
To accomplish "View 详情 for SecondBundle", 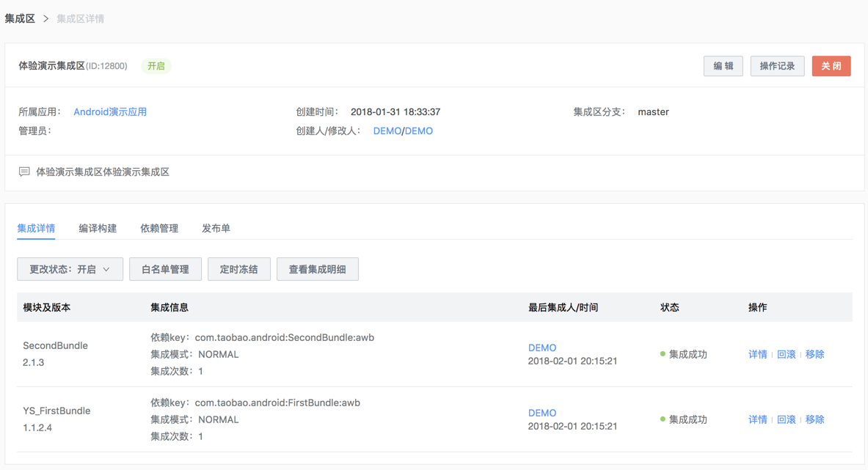I will point(758,354).
